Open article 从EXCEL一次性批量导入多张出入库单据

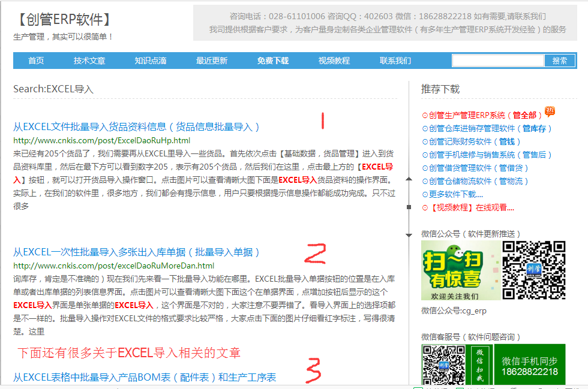(x=136, y=252)
